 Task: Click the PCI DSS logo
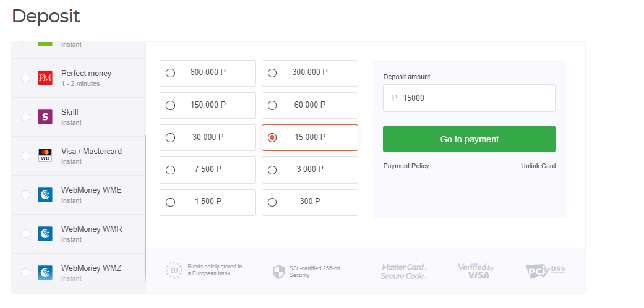pos(545,270)
